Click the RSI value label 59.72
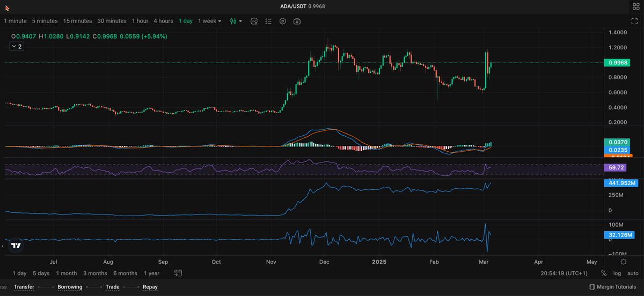644x296 pixels. 615,168
